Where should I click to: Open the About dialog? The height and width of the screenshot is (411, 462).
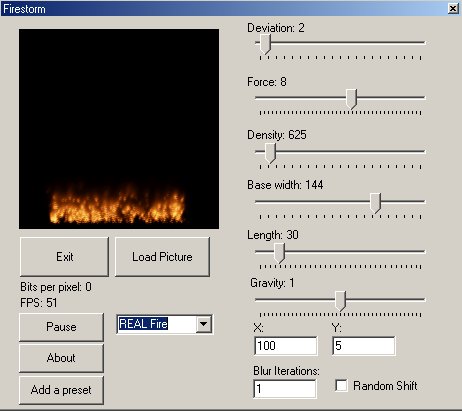click(x=61, y=358)
